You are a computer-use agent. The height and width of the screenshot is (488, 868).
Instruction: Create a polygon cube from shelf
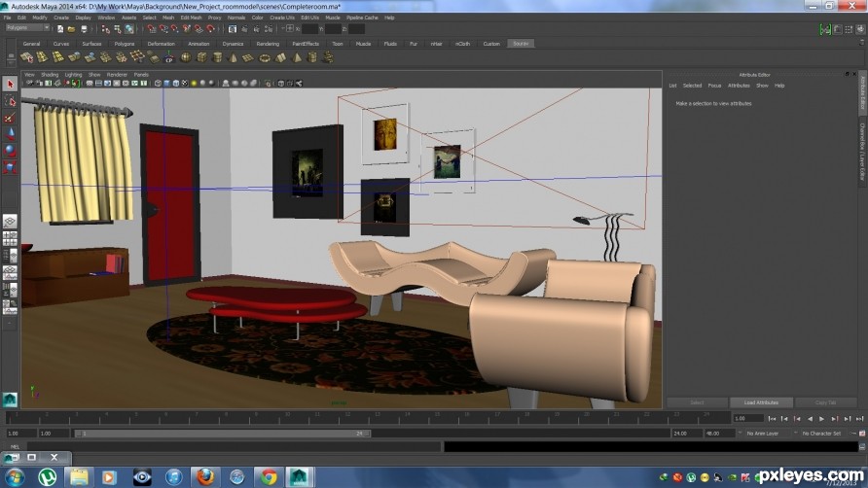click(201, 57)
